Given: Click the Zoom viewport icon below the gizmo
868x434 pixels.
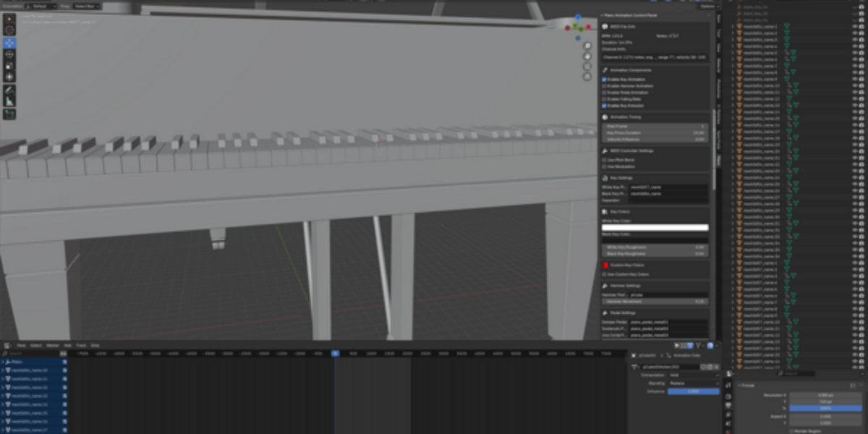Looking at the screenshot, I should click(587, 46).
